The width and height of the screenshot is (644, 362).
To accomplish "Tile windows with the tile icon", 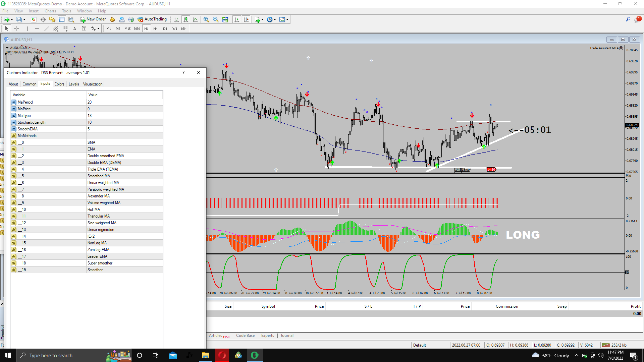I will [x=225, y=19].
